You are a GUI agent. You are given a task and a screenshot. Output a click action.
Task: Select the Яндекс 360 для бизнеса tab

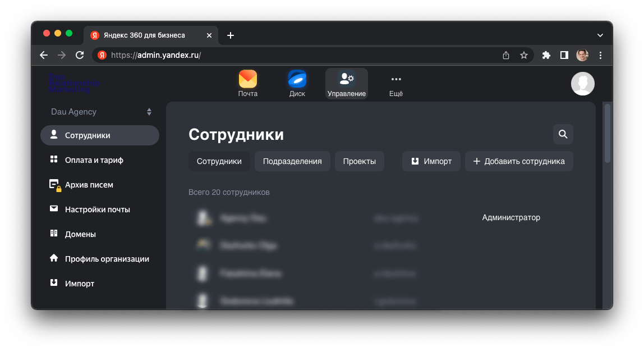pyautogui.click(x=151, y=35)
